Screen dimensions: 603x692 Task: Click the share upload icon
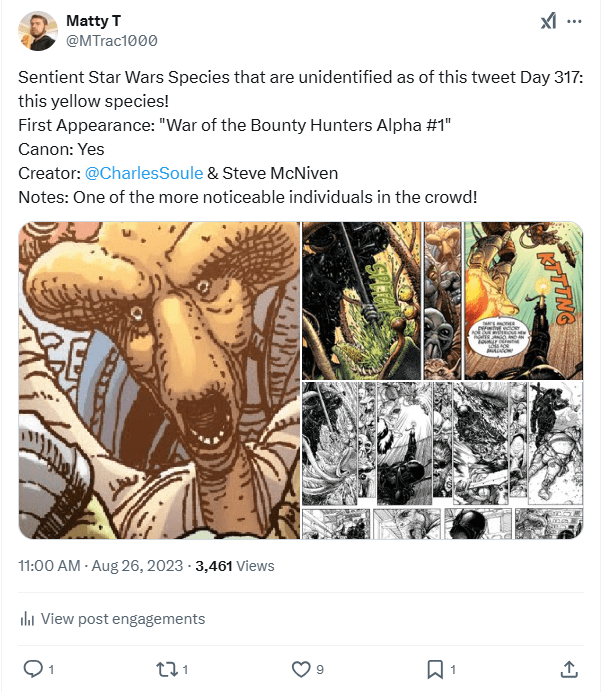click(x=568, y=668)
